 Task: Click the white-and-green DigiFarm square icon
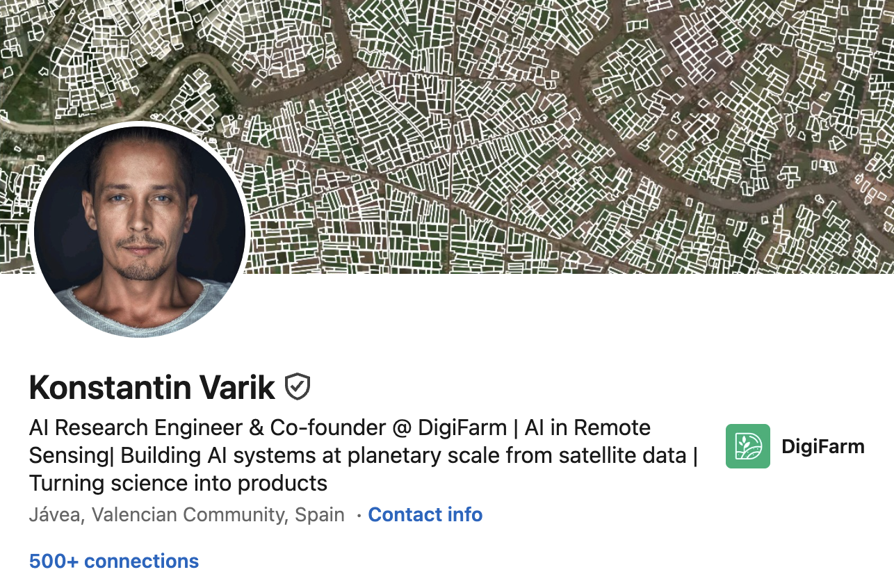[x=747, y=446]
